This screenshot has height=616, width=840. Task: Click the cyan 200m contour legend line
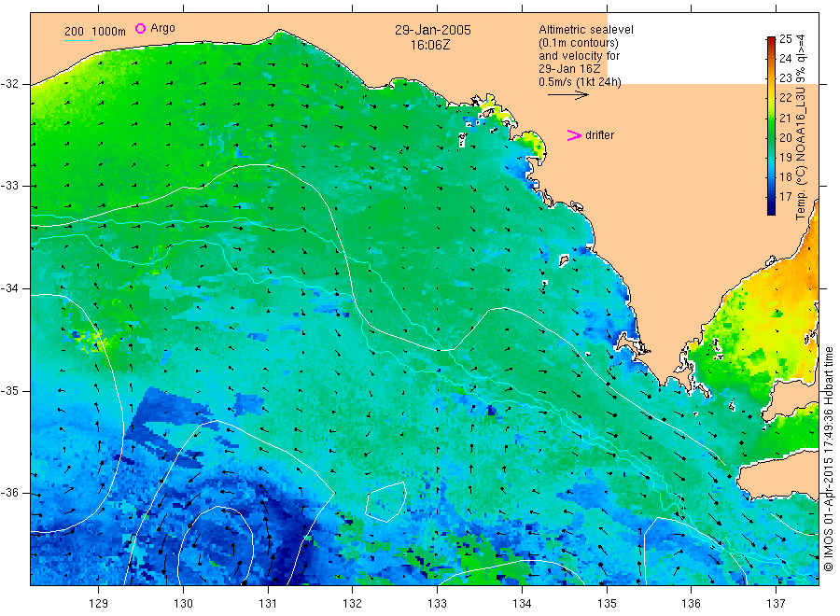tap(78, 40)
